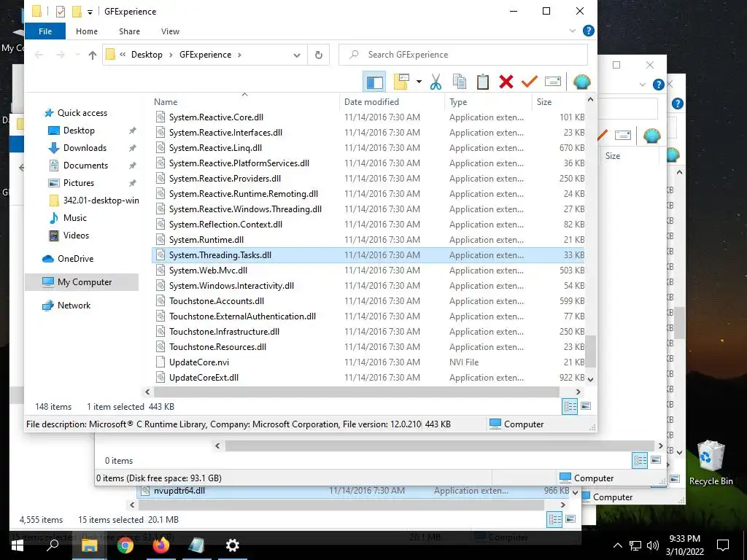
Task: Select Network in the navigation pane
Action: pos(74,306)
